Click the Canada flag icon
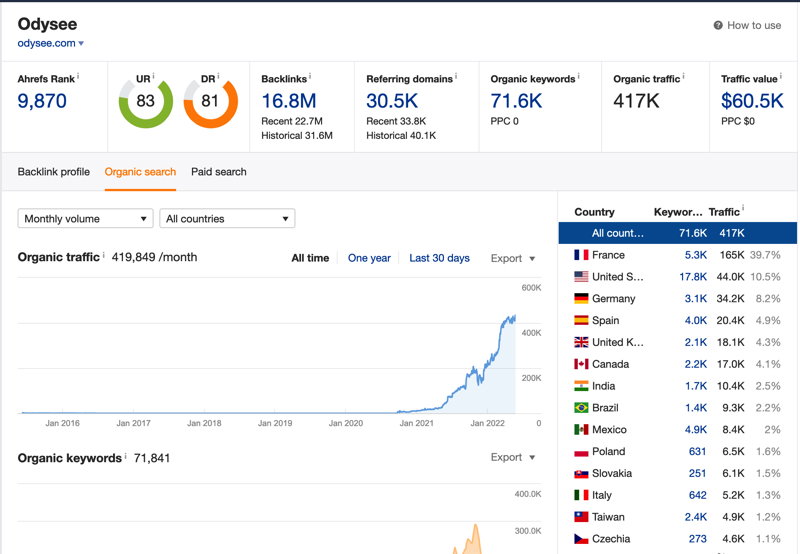 click(x=581, y=364)
